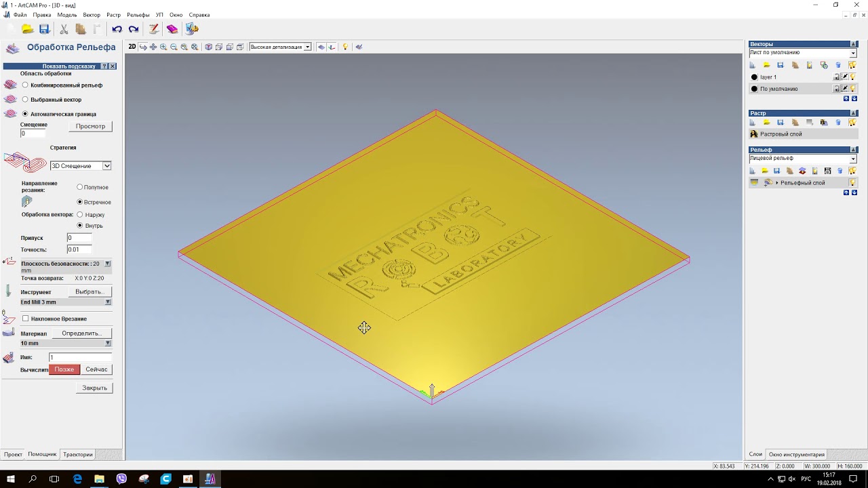This screenshot has height=488, width=868.
Task: Delete vector layer using trash icon
Action: pos(838,65)
